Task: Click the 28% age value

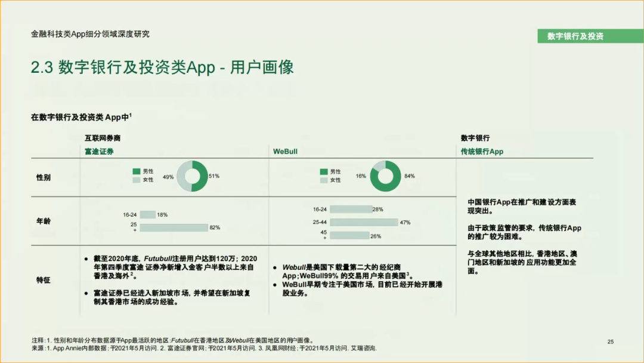Action: (378, 209)
